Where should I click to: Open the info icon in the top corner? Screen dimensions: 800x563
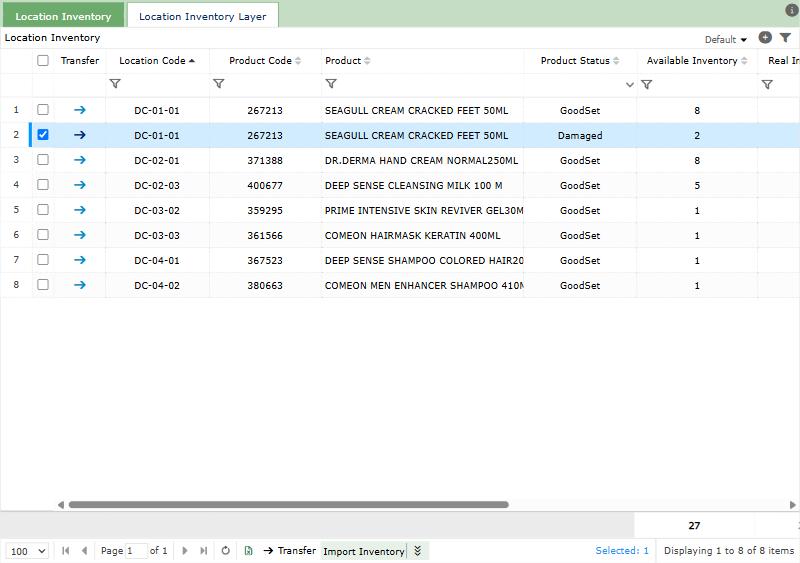(791, 10)
